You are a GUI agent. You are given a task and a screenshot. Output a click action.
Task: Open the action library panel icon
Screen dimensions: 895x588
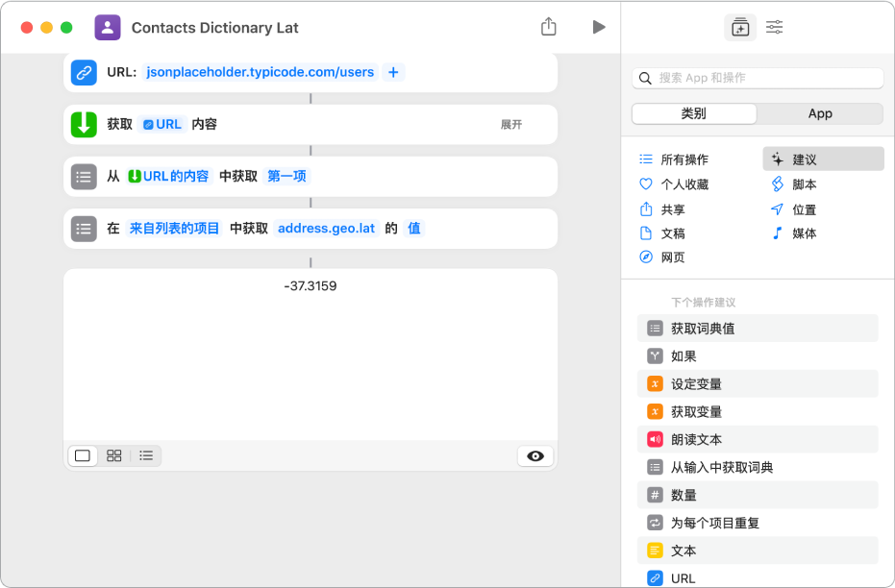pos(740,27)
